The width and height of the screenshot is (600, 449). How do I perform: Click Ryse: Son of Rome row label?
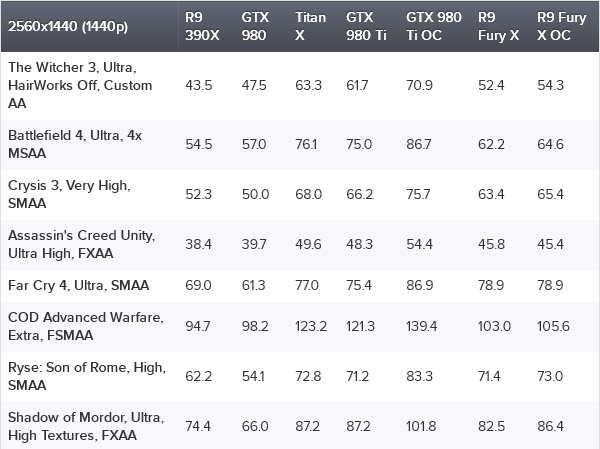[x=87, y=376]
